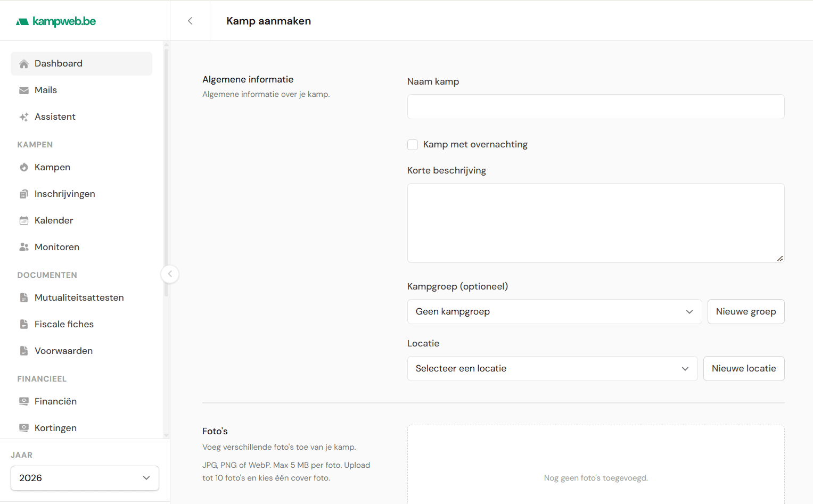Click the Mutualiteitsattesten document icon
The image size is (813, 504).
point(24,298)
